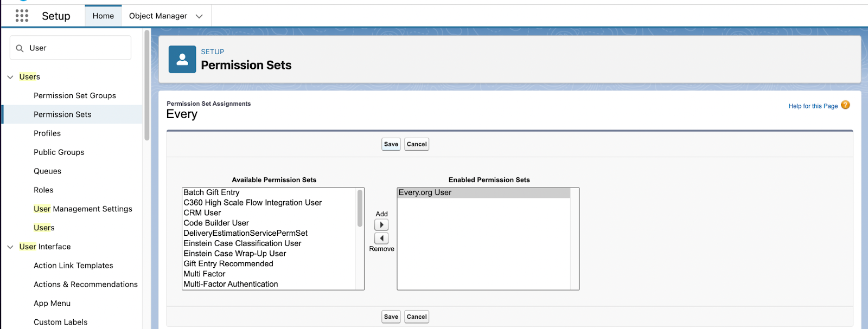The width and height of the screenshot is (868, 329).
Task: Click the Add arrow button
Action: [381, 225]
